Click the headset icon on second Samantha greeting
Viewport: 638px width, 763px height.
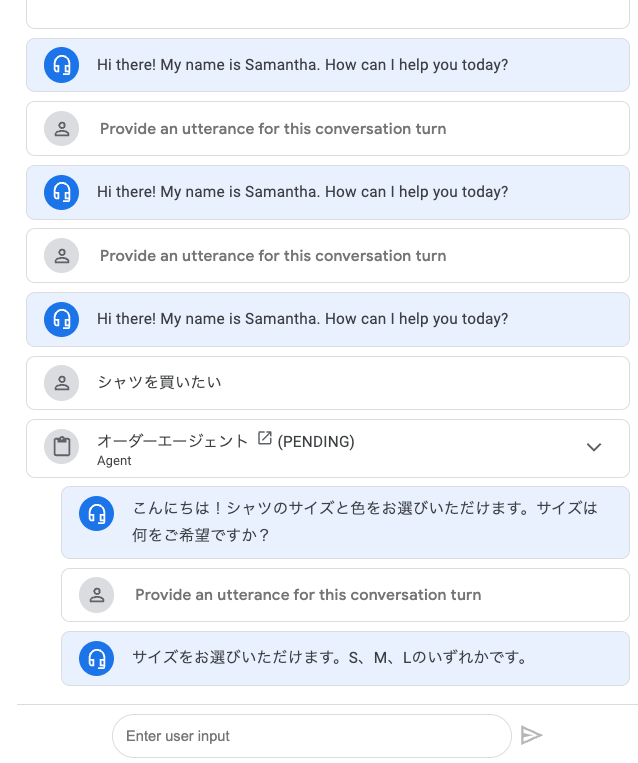[x=61, y=192]
